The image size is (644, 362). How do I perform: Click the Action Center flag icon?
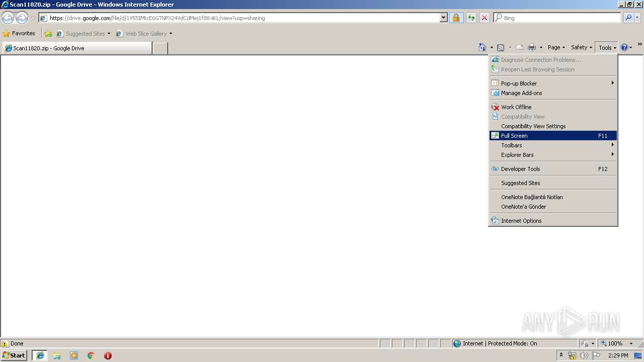(x=596, y=355)
